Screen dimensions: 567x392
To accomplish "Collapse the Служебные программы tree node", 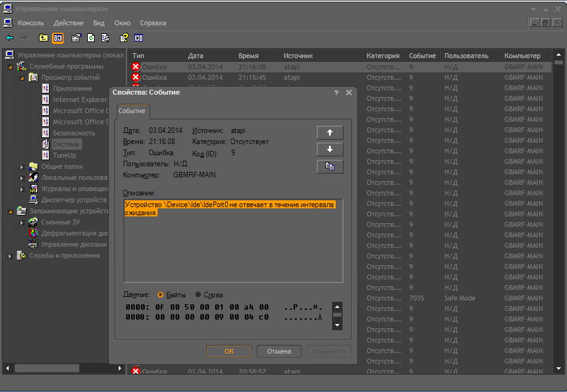I will point(10,67).
